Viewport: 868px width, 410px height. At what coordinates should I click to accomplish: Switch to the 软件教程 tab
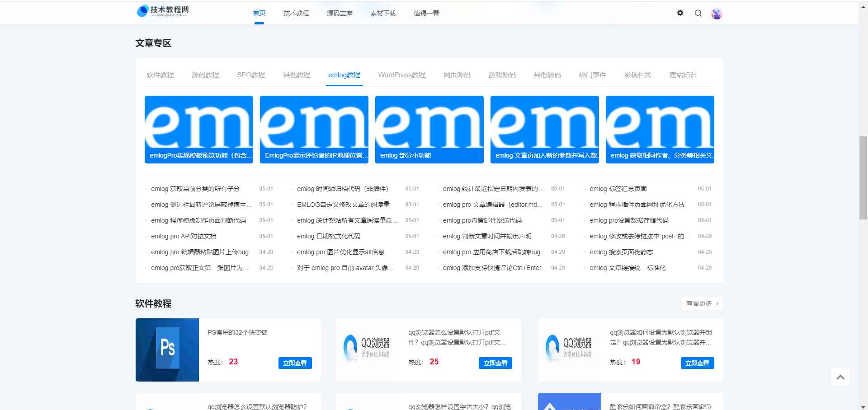pyautogui.click(x=160, y=75)
